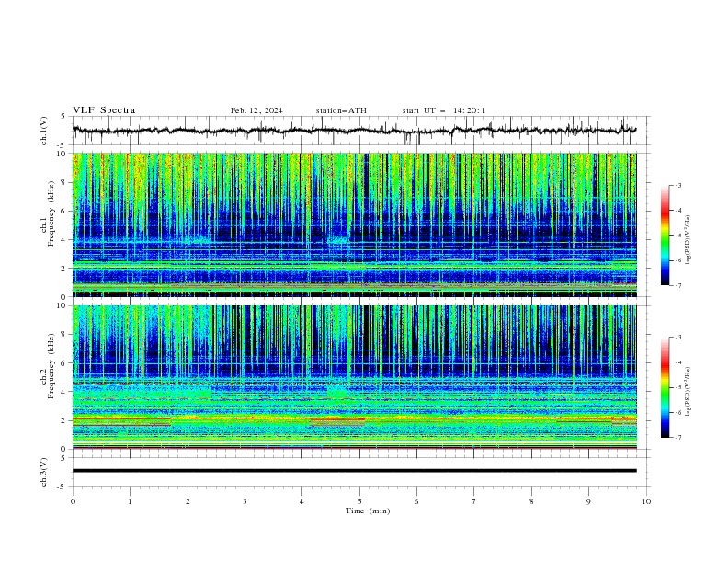Click the 'VLF Spectra' plot title
This screenshot has height=563, width=728.
(104, 110)
